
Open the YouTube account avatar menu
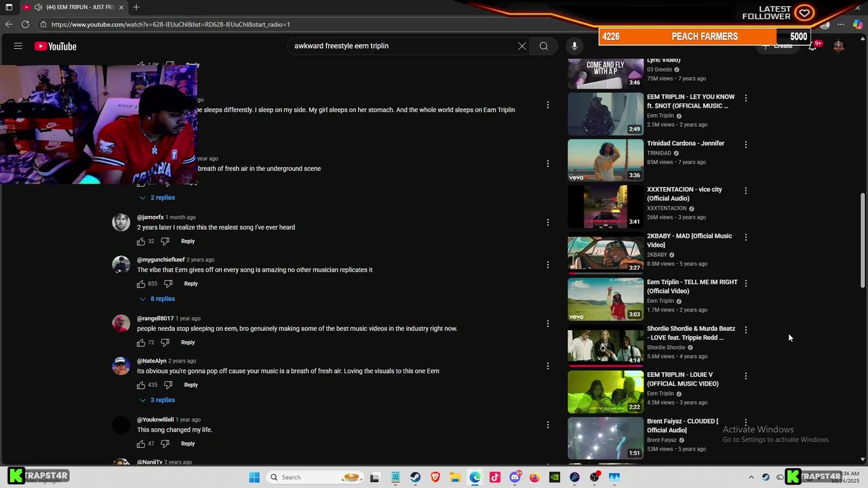(x=839, y=46)
